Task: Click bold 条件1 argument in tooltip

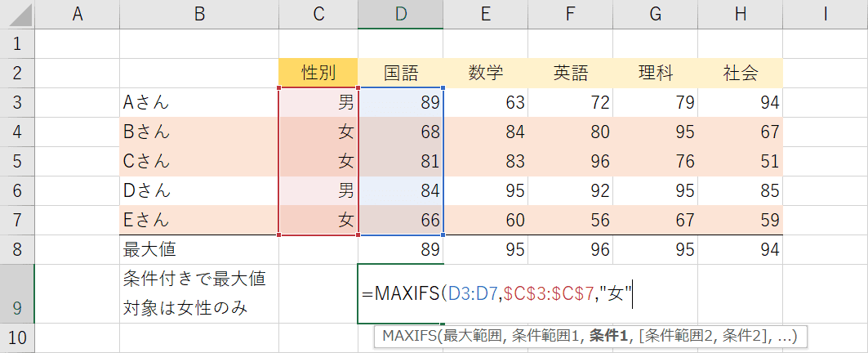Action: (609, 336)
